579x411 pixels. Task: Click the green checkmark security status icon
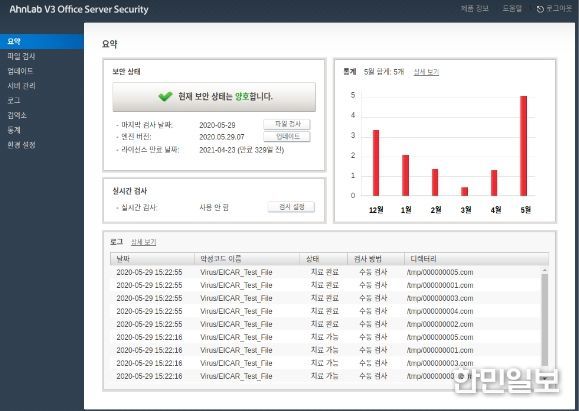point(165,97)
